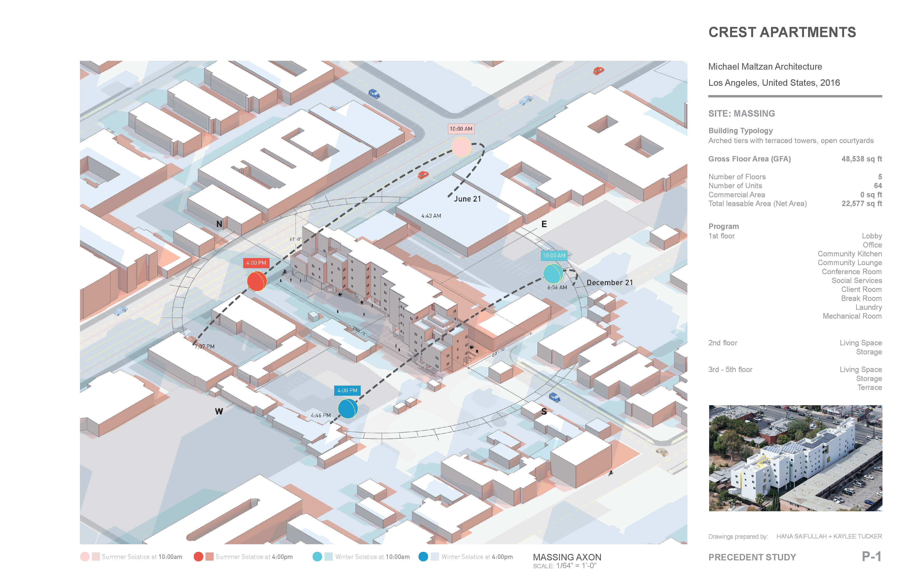
Task: Click the 7:07 PM sunset time label
Action: pyautogui.click(x=205, y=346)
